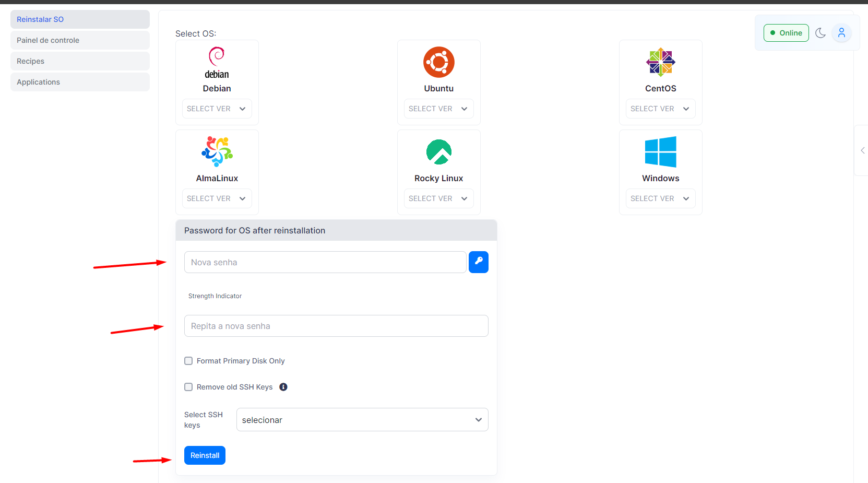Open Recipes in the sidebar
Screen dimensions: 868x483
click(80, 61)
